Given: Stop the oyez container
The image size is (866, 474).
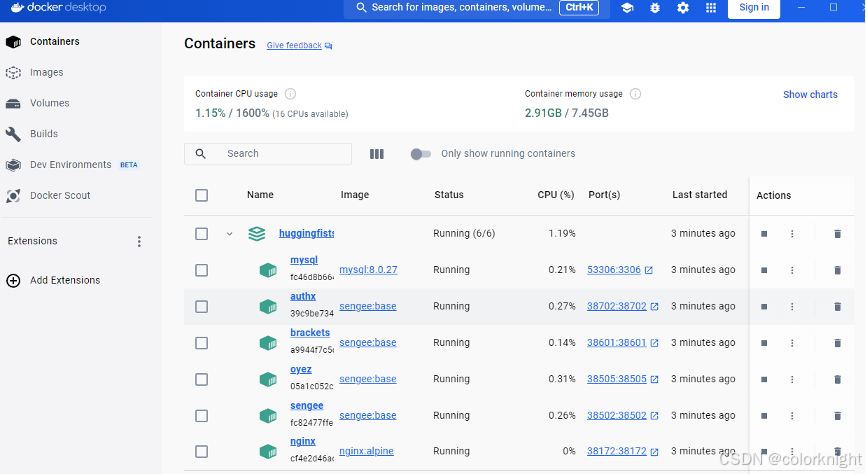Looking at the screenshot, I should coord(764,380).
